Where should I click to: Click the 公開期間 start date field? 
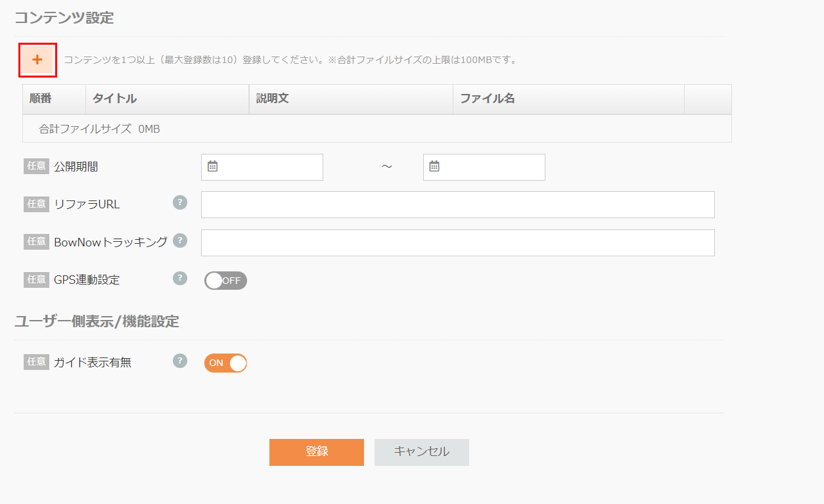[262, 167]
